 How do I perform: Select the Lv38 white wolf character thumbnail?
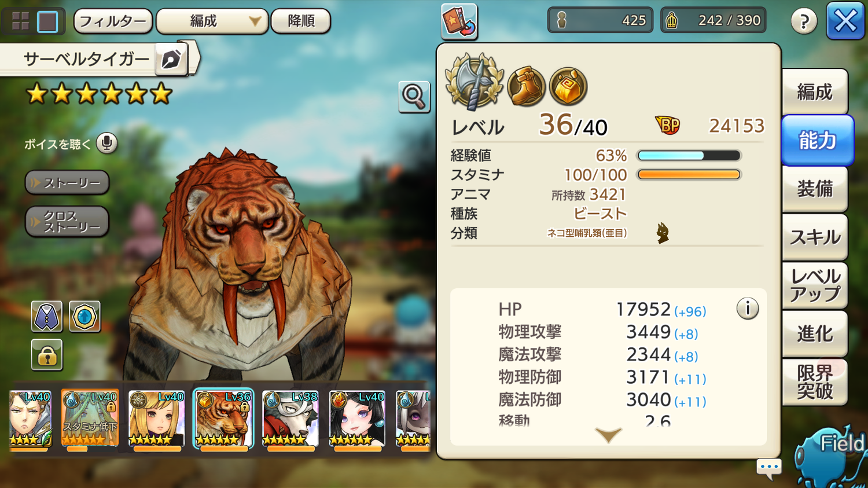290,419
